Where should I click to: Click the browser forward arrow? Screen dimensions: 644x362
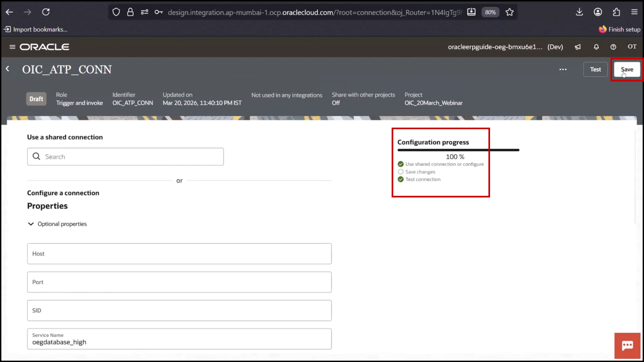pos(28,12)
